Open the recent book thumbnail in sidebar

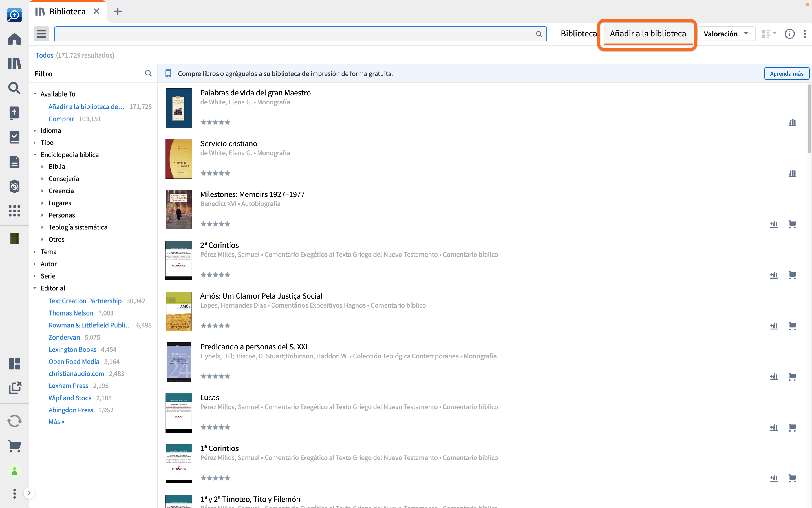[14, 238]
